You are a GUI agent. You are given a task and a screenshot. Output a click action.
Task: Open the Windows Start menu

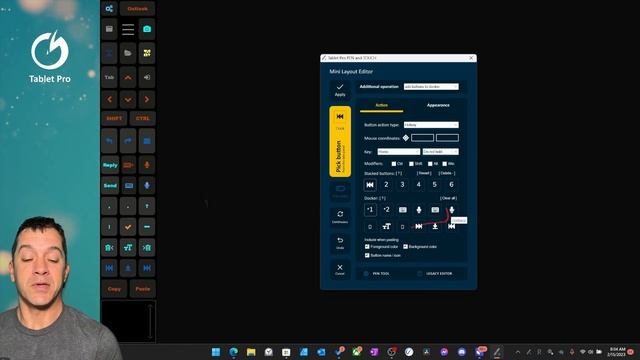[x=216, y=352]
